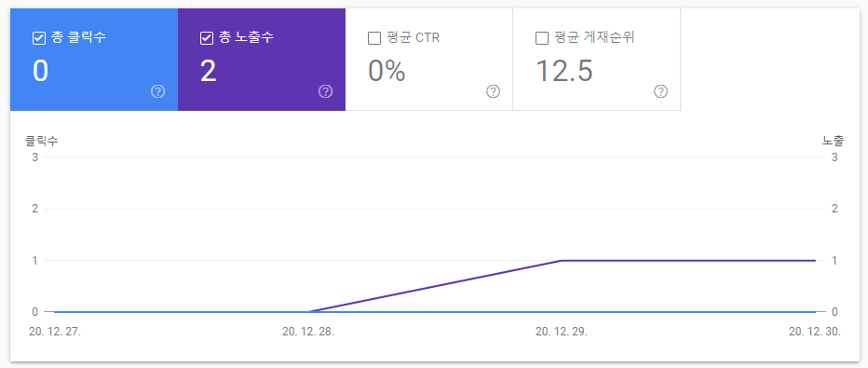Uncheck the 총 노출수 checkbox
The image size is (868, 368).
(x=207, y=38)
